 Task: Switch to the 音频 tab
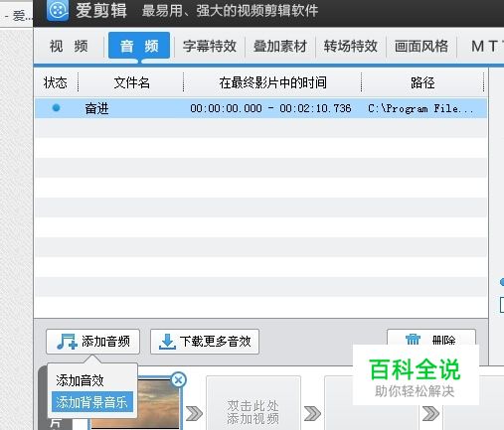(139, 46)
